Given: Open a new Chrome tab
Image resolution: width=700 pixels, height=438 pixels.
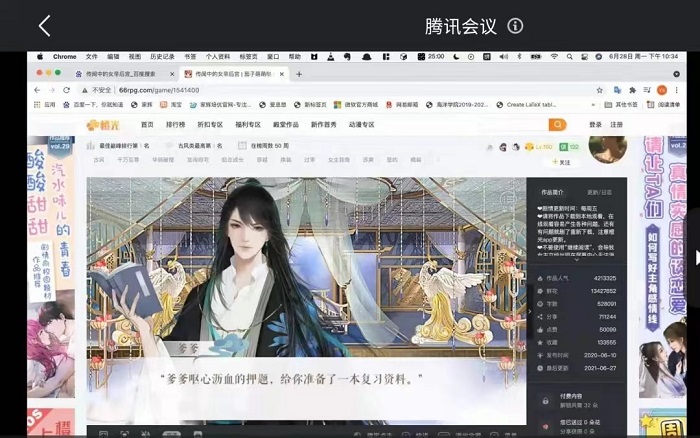Looking at the screenshot, I should pyautogui.click(x=299, y=74).
